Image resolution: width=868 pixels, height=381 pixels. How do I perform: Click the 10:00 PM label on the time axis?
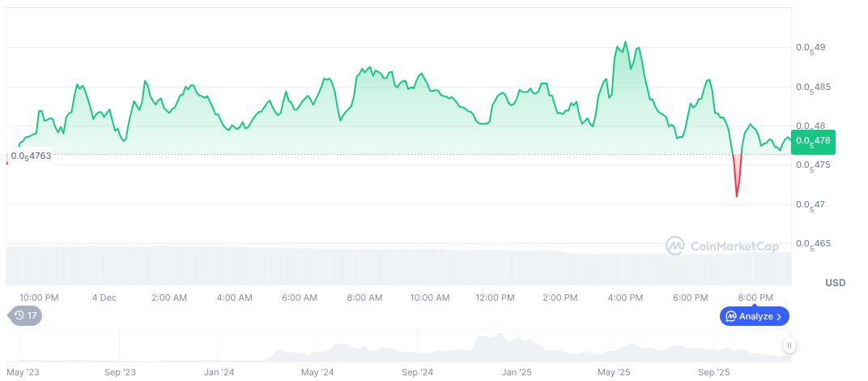(39, 298)
